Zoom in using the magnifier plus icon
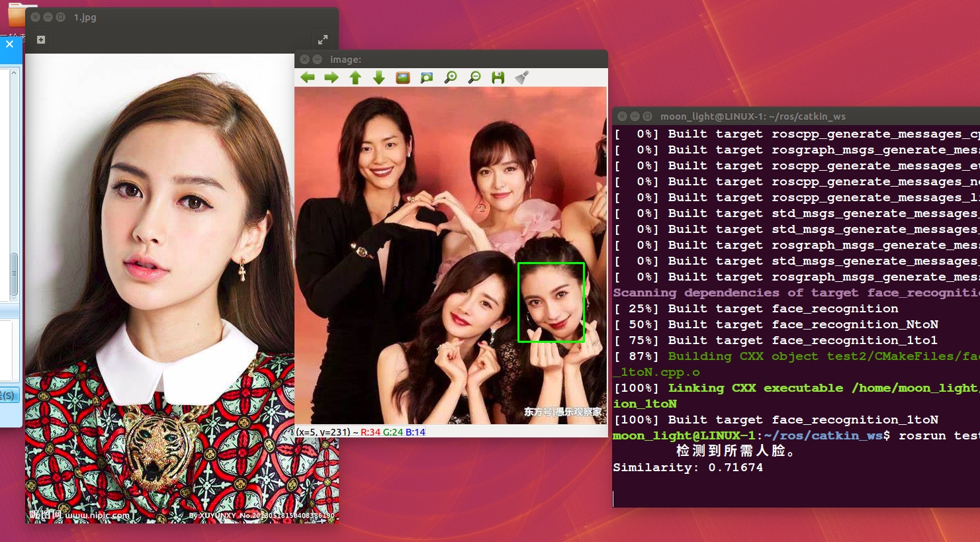The height and width of the screenshot is (542, 980). coord(450,77)
